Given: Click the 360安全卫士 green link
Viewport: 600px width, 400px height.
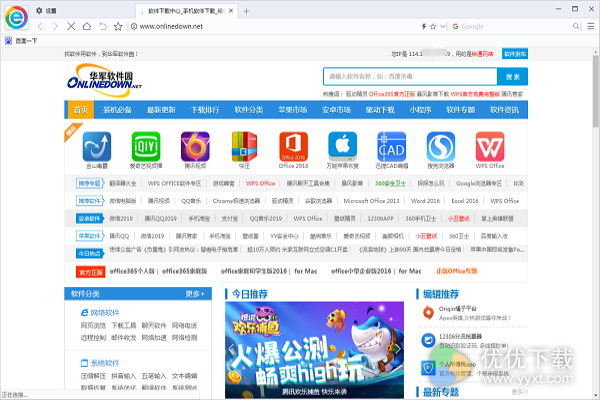Looking at the screenshot, I should [390, 183].
